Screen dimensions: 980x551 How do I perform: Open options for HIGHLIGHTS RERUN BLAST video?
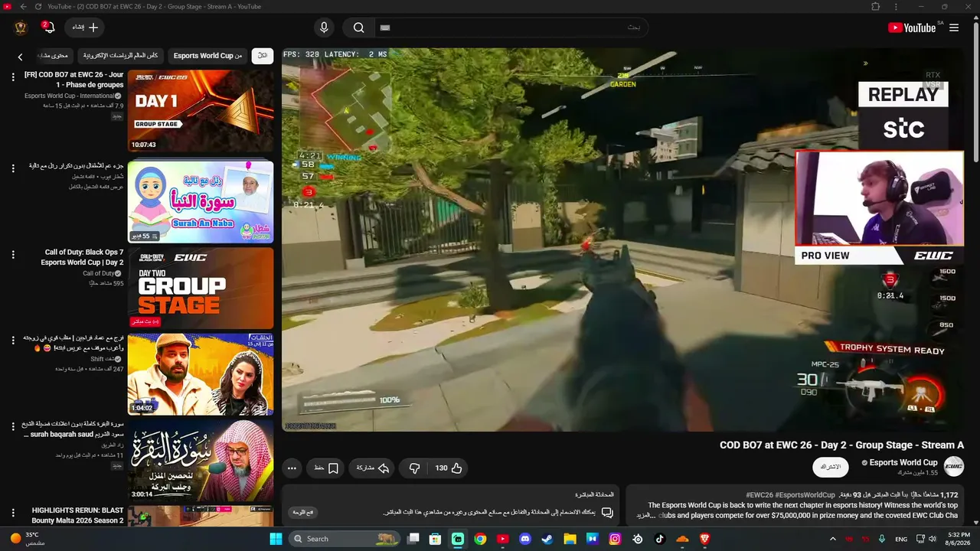(13, 513)
